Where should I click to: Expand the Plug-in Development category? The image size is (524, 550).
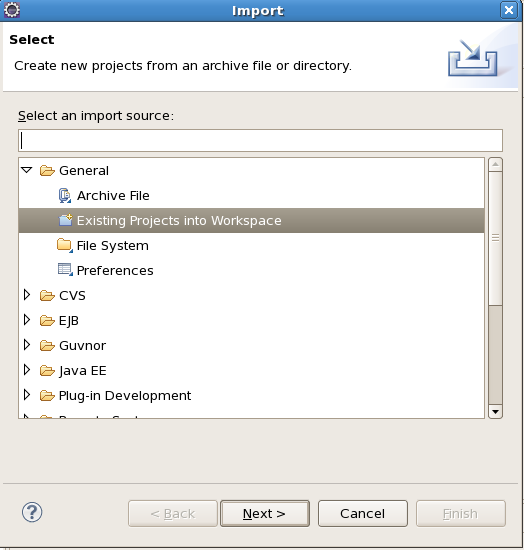pyautogui.click(x=27, y=395)
